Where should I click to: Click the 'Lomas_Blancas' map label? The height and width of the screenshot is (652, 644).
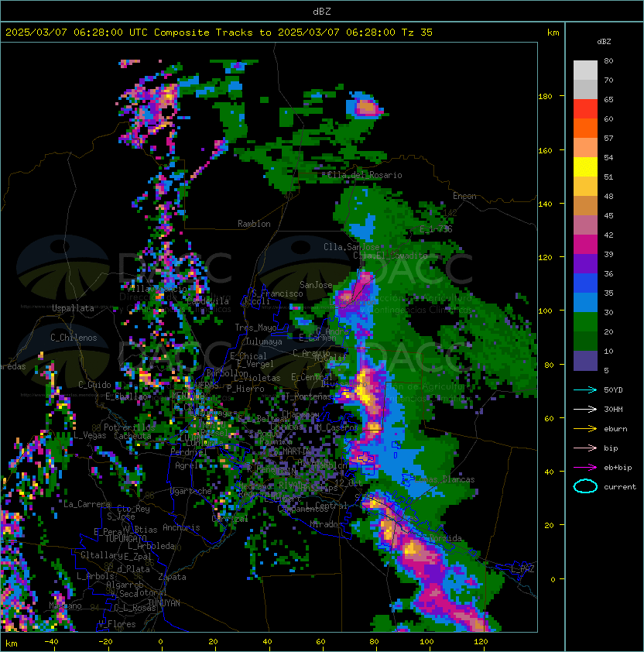pos(444,479)
